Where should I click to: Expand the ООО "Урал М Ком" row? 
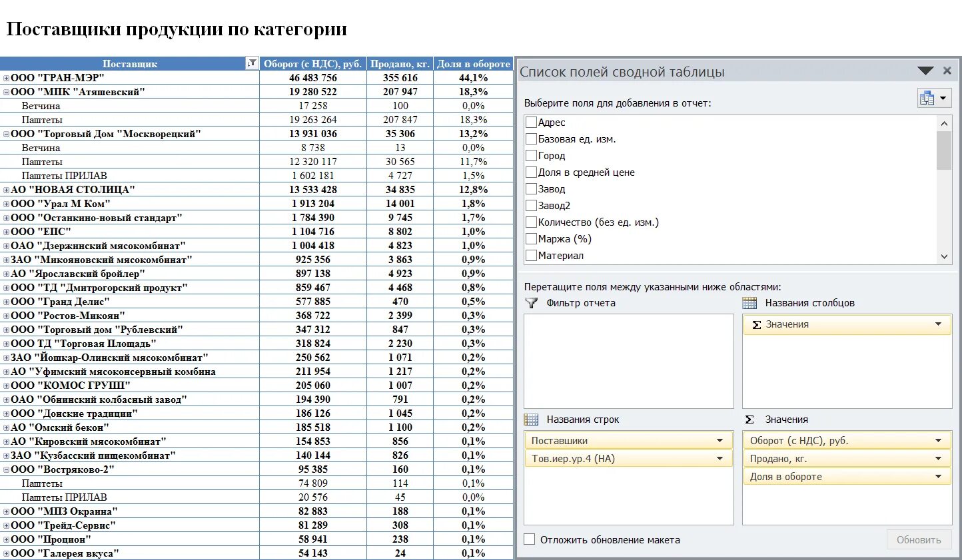point(6,204)
